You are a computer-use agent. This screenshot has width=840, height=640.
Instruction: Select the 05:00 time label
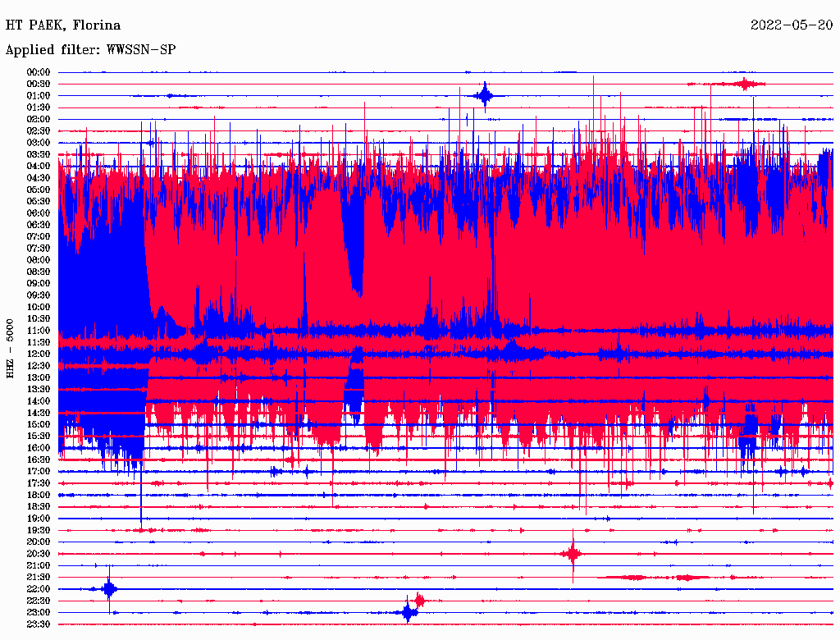[39, 190]
